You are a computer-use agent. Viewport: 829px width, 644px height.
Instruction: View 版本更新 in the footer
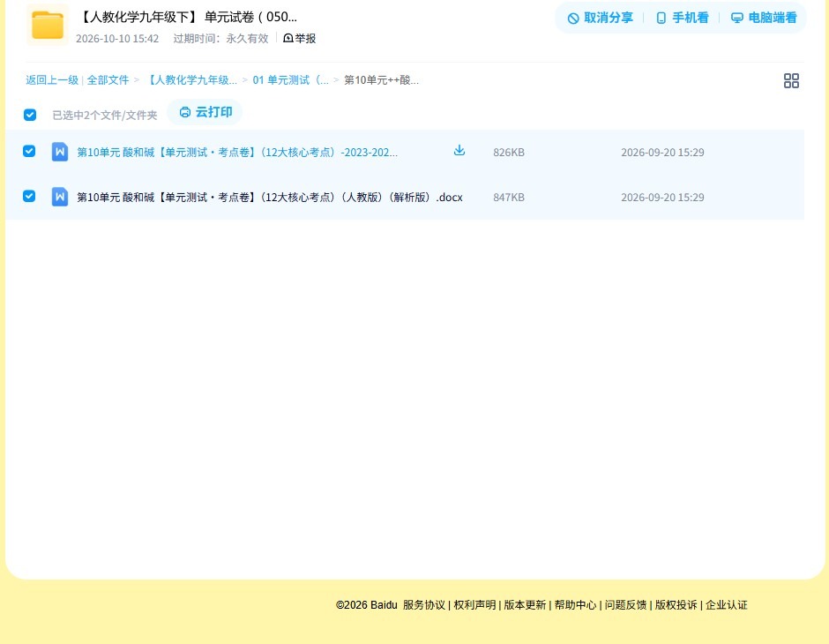(525, 605)
